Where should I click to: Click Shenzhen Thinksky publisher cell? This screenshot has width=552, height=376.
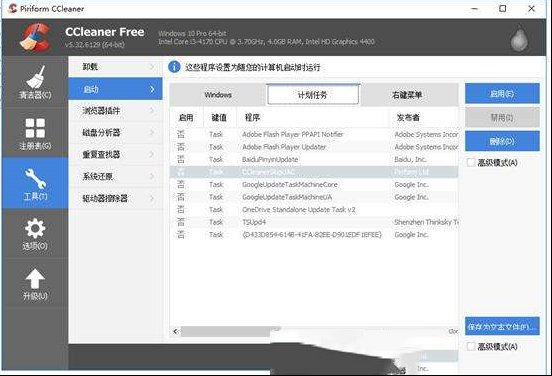pyautogui.click(x=426, y=222)
